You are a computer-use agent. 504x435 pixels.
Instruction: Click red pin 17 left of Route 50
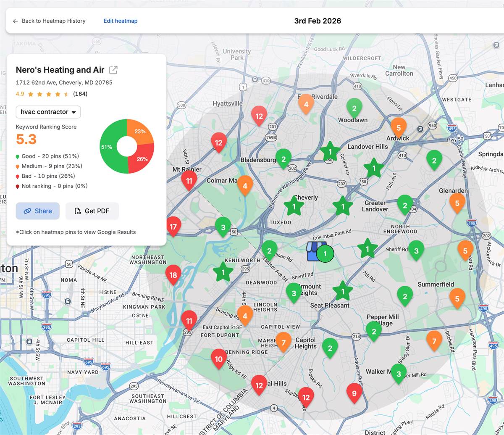(x=173, y=228)
